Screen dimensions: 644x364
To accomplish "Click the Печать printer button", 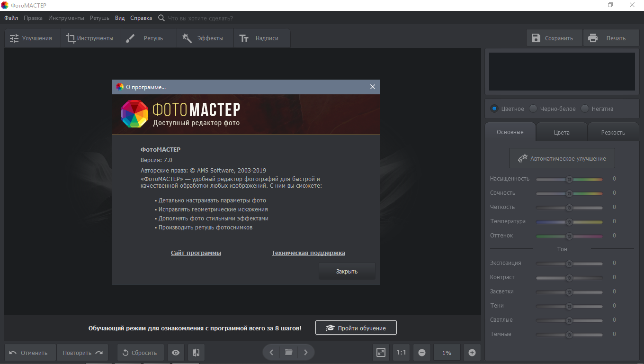I will tap(611, 38).
